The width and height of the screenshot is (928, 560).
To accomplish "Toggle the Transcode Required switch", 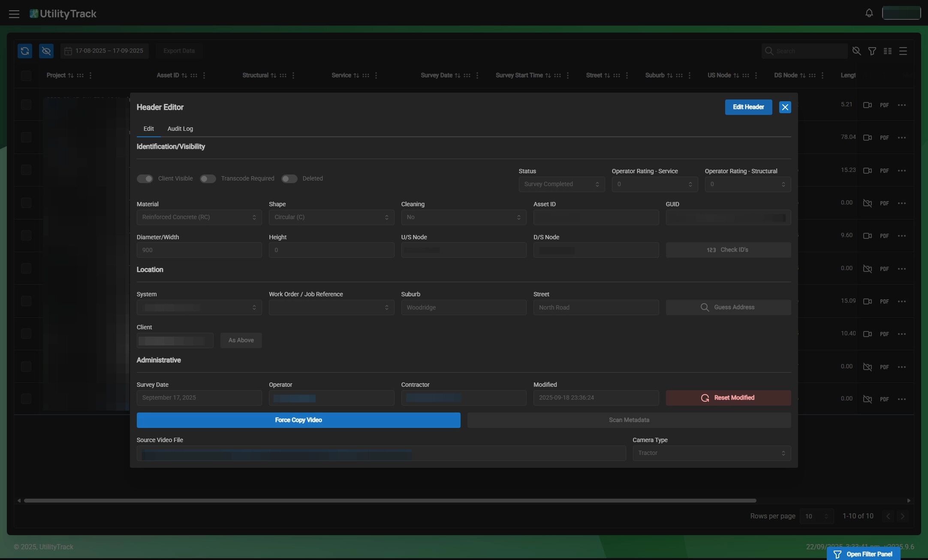I will 208,178.
